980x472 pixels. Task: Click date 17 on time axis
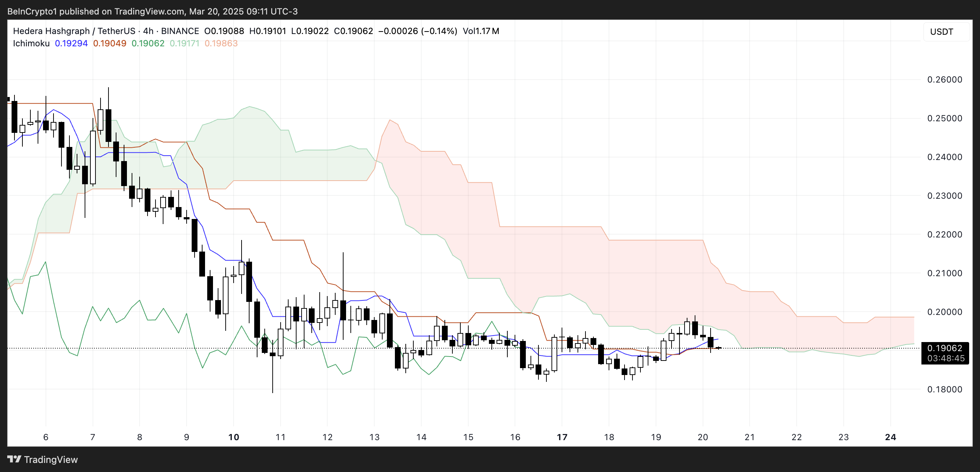562,437
